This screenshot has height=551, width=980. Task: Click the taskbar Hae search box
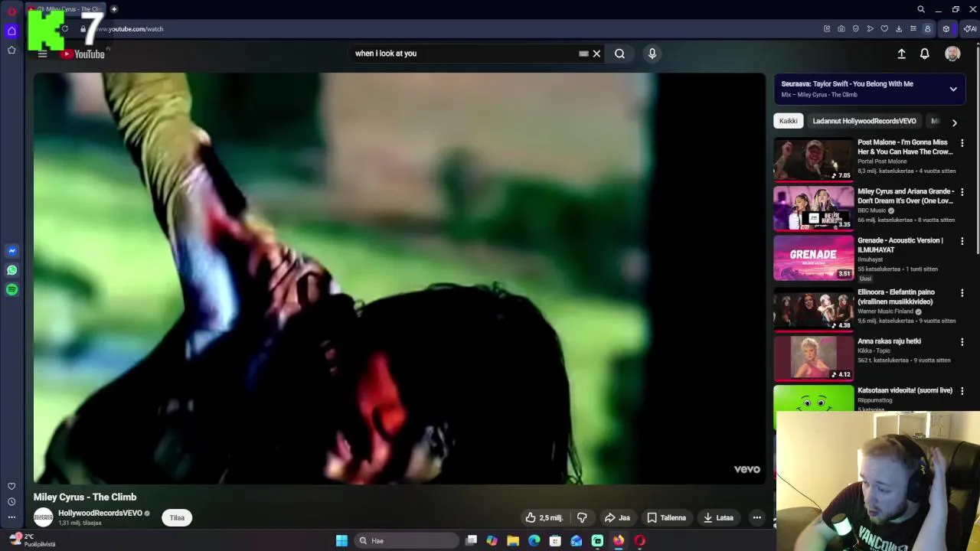coord(407,540)
